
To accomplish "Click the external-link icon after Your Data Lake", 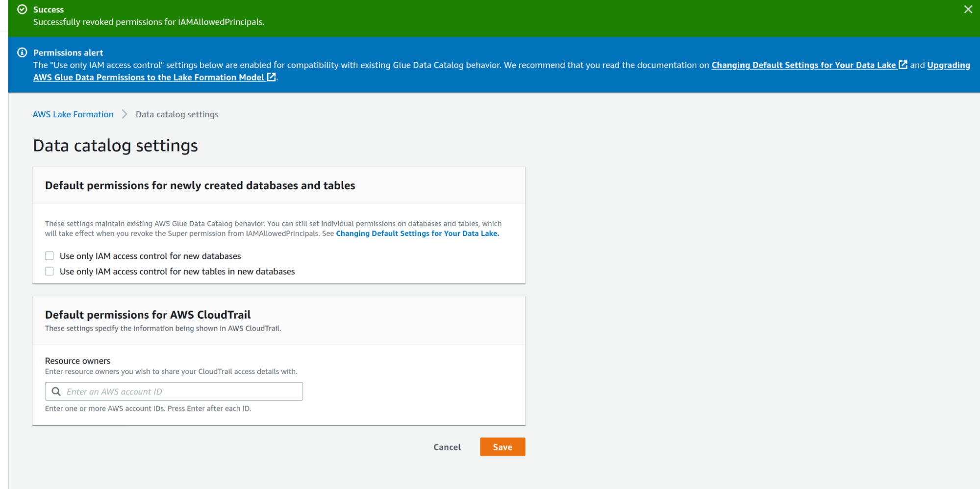I will [903, 65].
